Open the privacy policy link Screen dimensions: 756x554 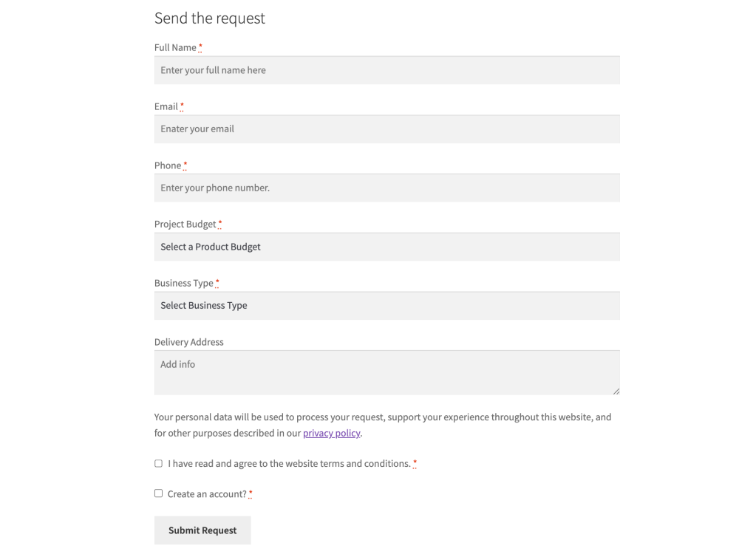click(331, 433)
